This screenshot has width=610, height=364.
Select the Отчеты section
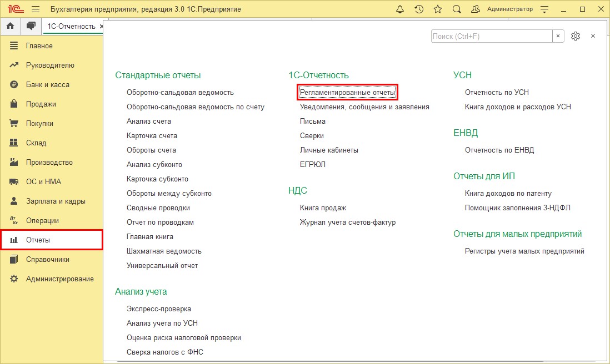(52, 240)
